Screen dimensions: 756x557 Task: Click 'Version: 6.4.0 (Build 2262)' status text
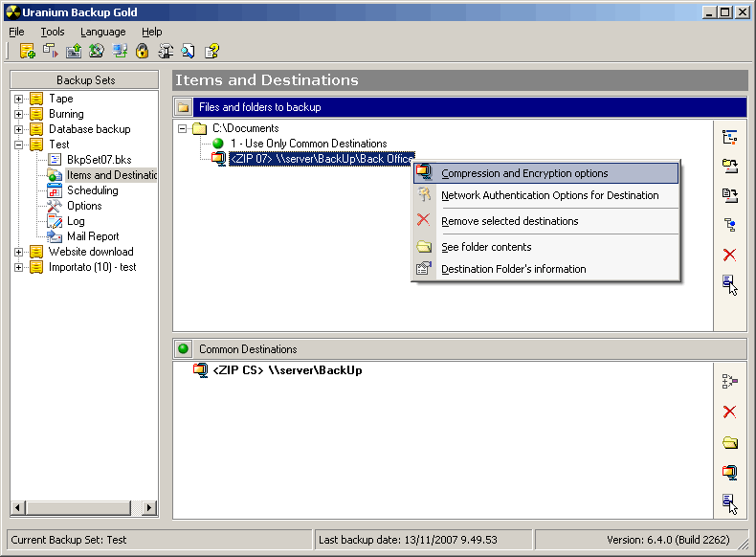(668, 540)
